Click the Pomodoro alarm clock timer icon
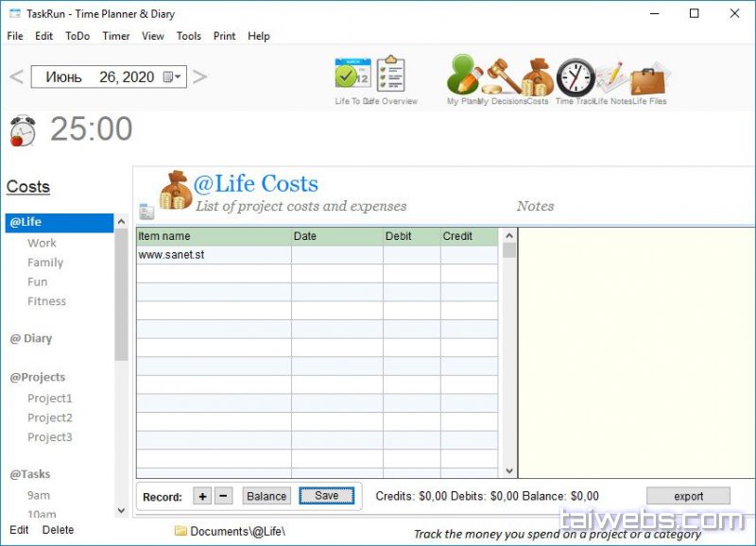The height and width of the screenshot is (546, 756). tap(22, 130)
